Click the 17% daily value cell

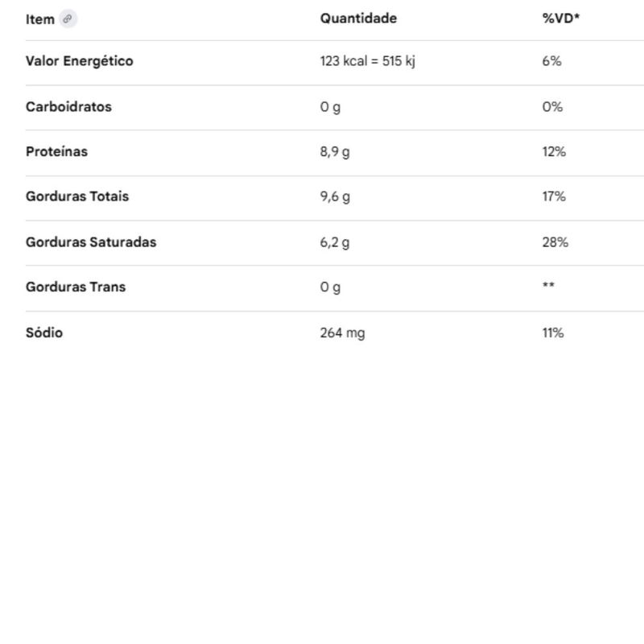553,196
